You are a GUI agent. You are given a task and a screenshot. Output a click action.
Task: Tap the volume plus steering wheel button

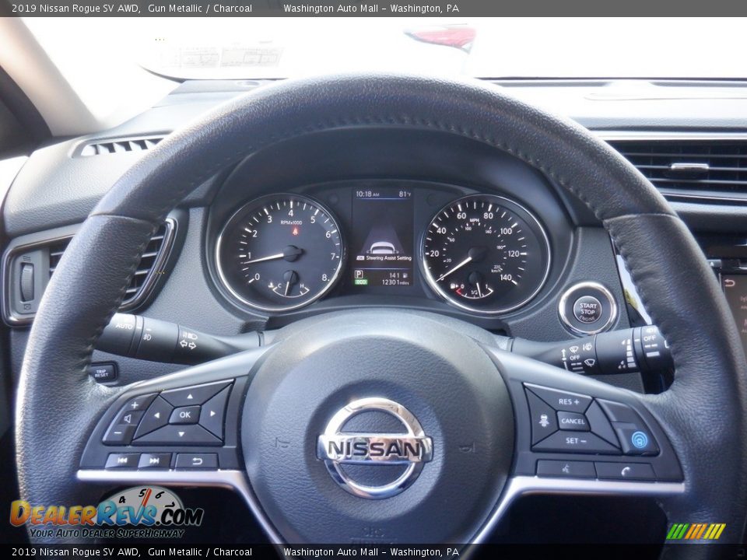[x=135, y=404]
